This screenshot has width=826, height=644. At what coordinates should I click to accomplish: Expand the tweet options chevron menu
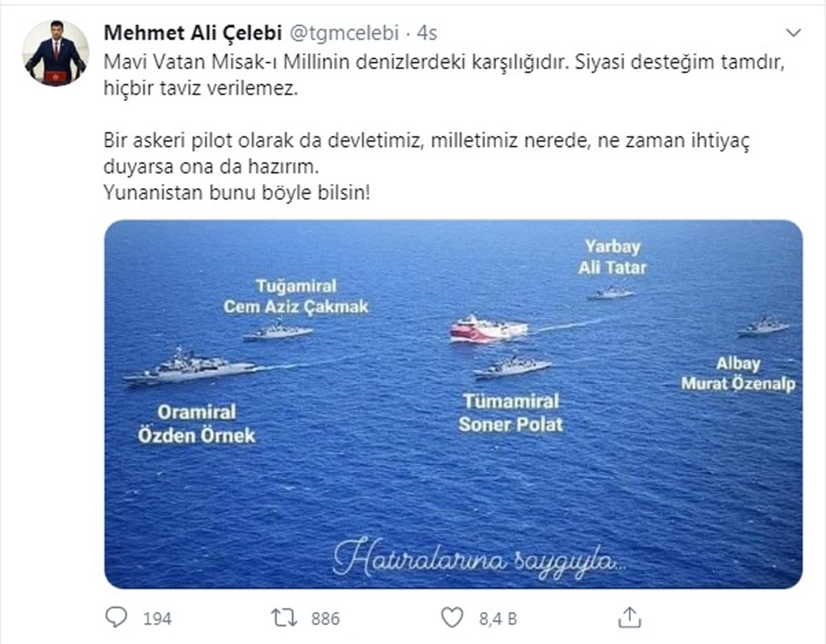793,32
